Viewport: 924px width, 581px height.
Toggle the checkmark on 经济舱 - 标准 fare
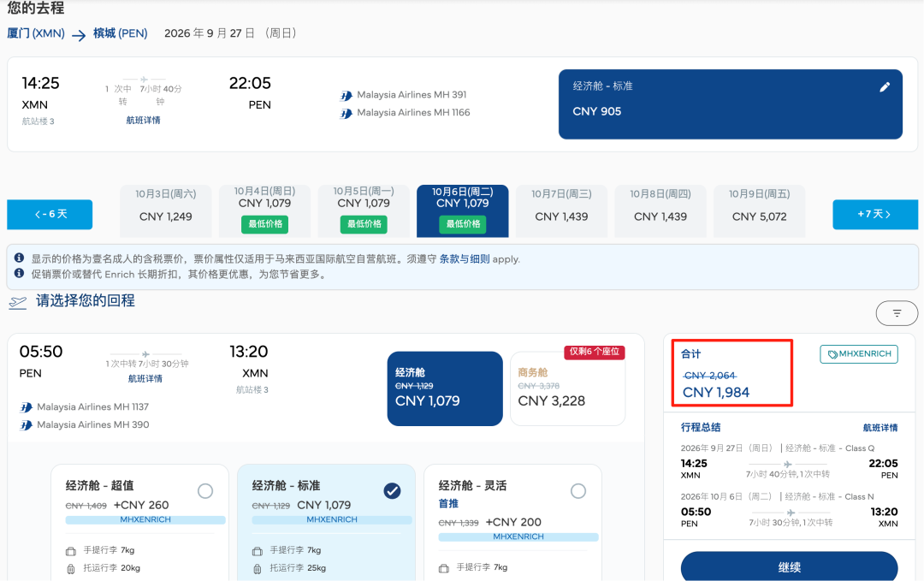point(392,490)
